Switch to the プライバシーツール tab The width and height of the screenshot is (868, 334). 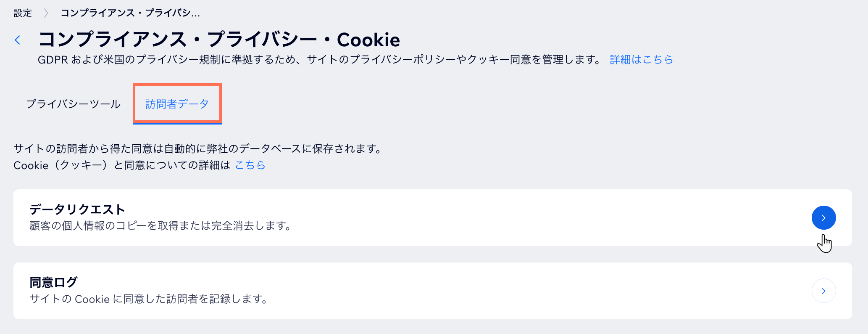(74, 104)
